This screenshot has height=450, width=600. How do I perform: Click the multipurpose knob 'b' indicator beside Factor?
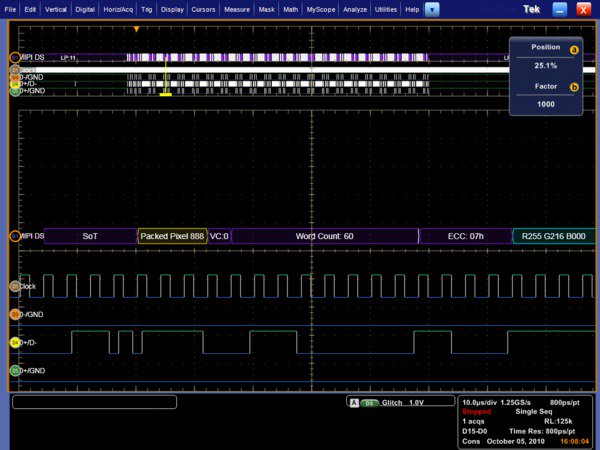(574, 87)
